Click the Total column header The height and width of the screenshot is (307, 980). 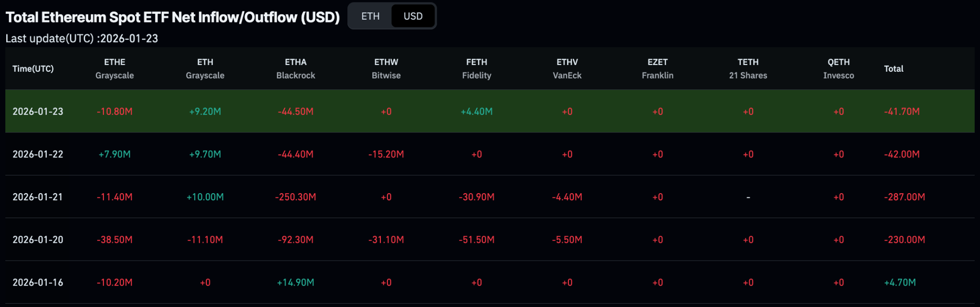pyautogui.click(x=893, y=69)
